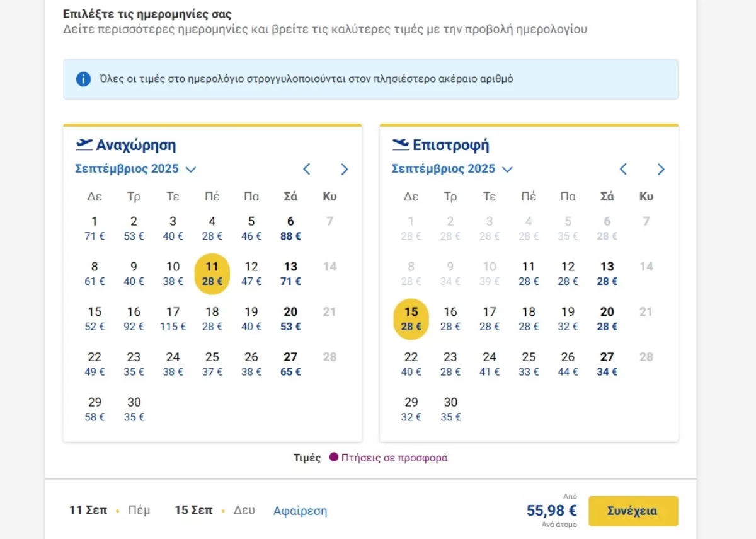Click the highlighted departure date 11

[x=212, y=274]
